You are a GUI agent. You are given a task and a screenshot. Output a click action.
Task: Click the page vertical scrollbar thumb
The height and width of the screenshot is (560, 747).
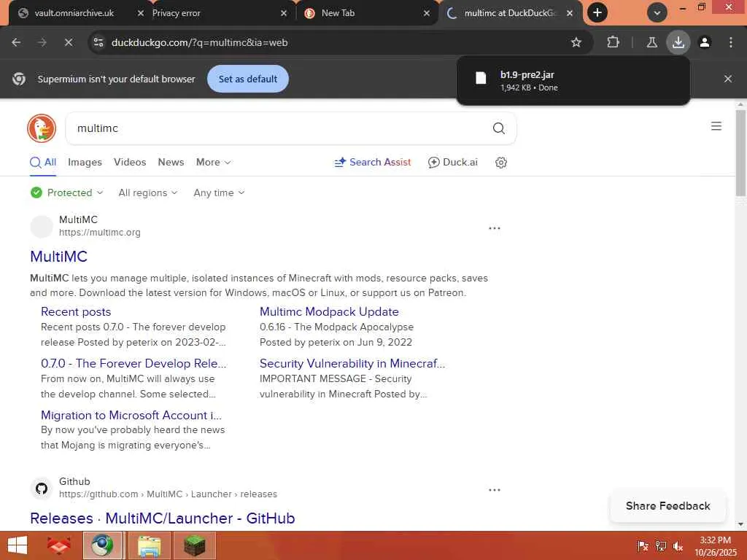point(740,152)
